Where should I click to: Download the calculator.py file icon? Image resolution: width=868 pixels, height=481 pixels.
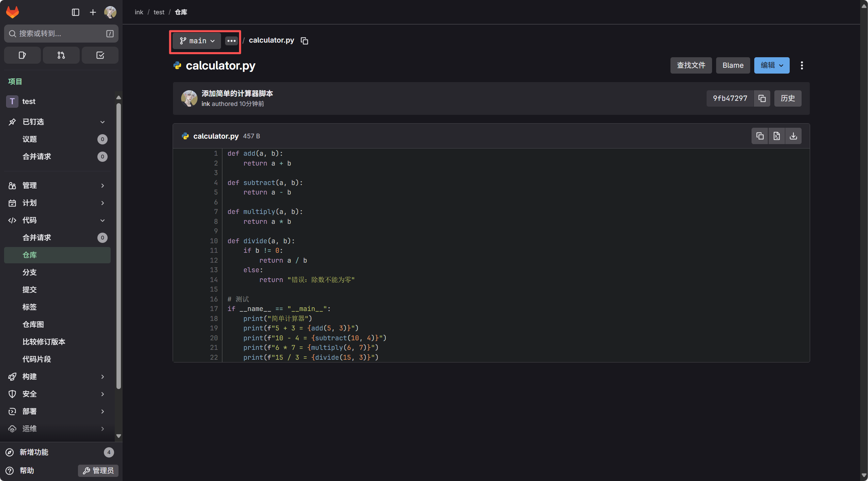tap(793, 136)
